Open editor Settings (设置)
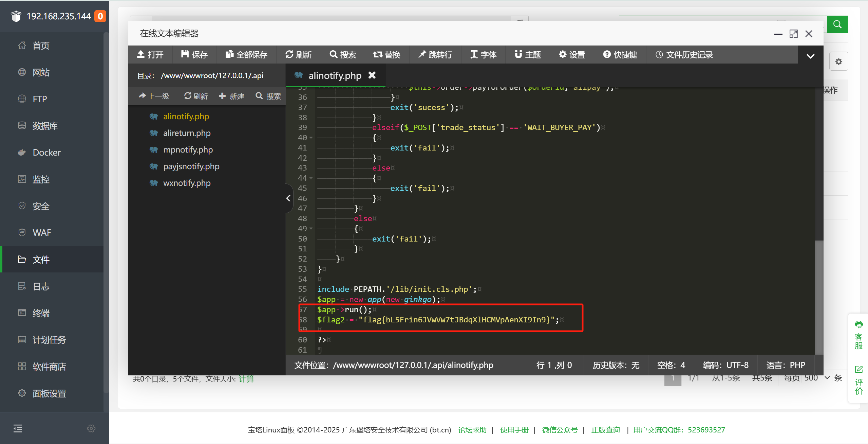Image resolution: width=868 pixels, height=444 pixels. [x=572, y=55]
